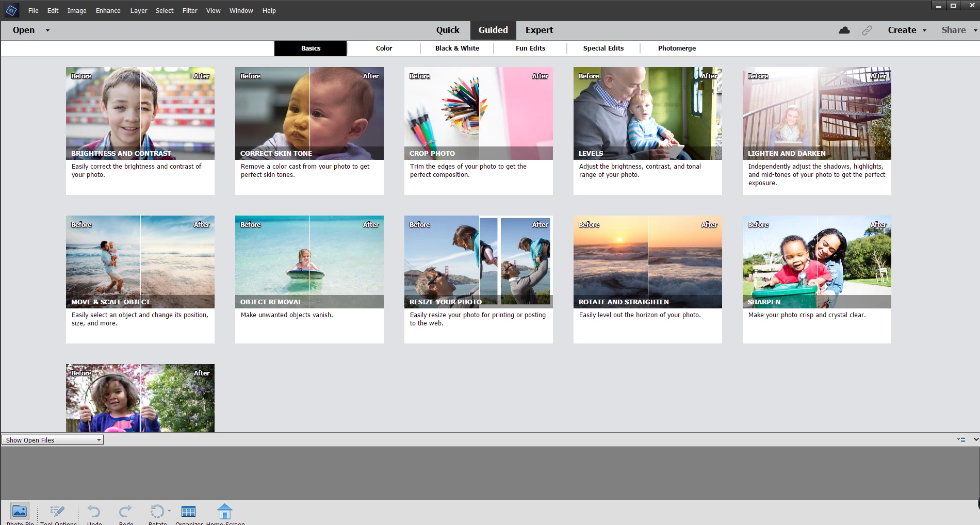Open the photo bin list options icon

[961, 439]
